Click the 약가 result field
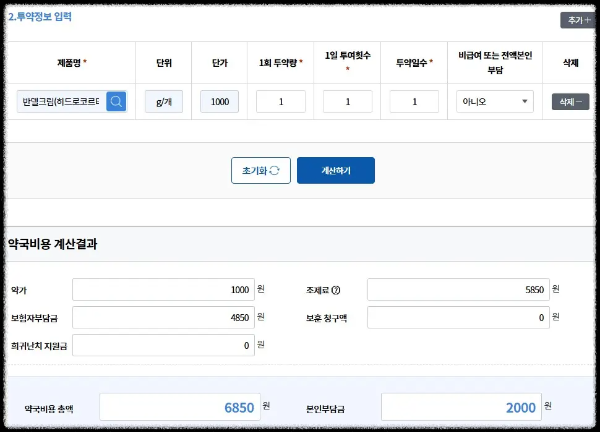600x432 pixels. tap(163, 290)
